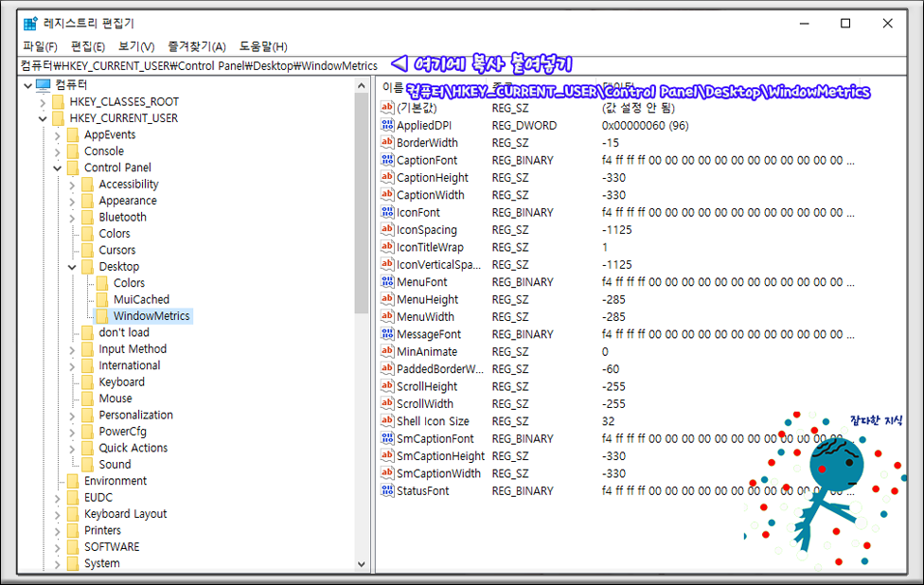
Task: Collapse the HKEY_CURRENT_USER node arrow
Action: click(x=43, y=118)
